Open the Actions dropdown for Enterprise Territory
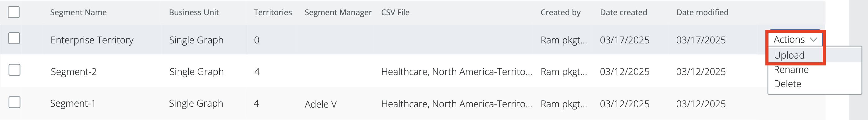The height and width of the screenshot is (120, 868). [795, 40]
